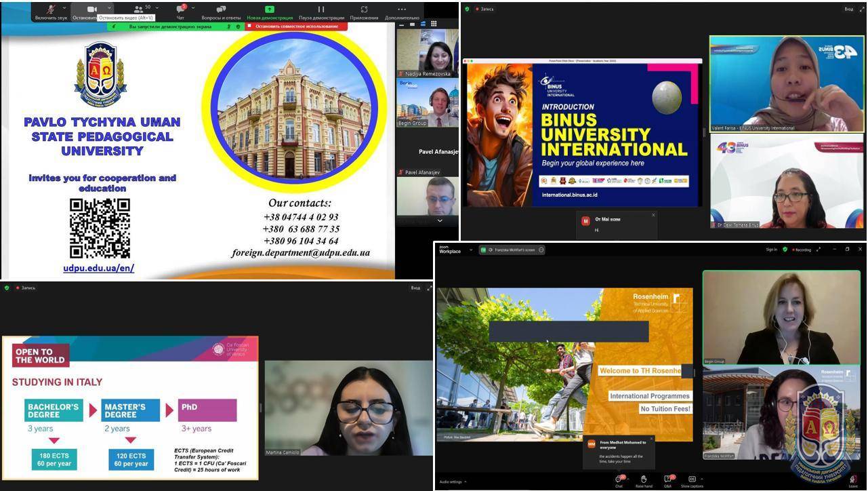Image resolution: width=868 pixels, height=491 pixels.
Task: Open Вопросы и ответы panel
Action: (221, 12)
